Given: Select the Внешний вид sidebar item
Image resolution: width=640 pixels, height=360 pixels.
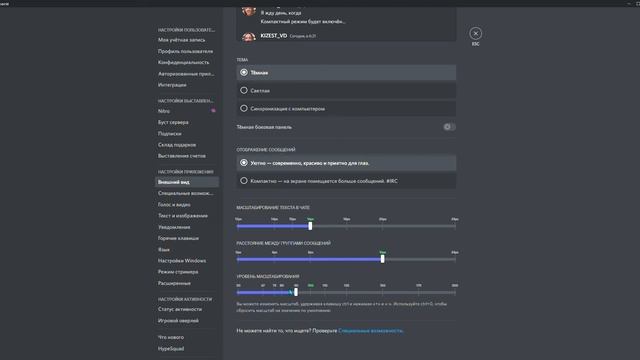Looking at the screenshot, I should 187,182.
